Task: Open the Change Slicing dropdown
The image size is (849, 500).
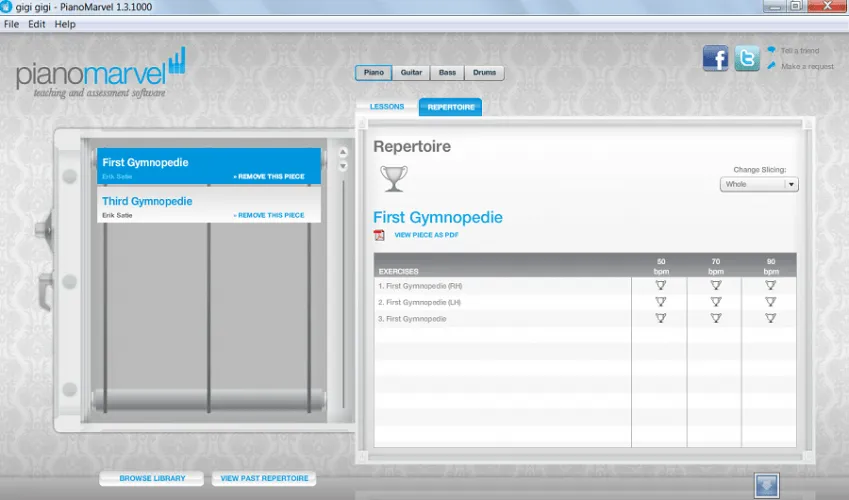Action: [x=759, y=184]
